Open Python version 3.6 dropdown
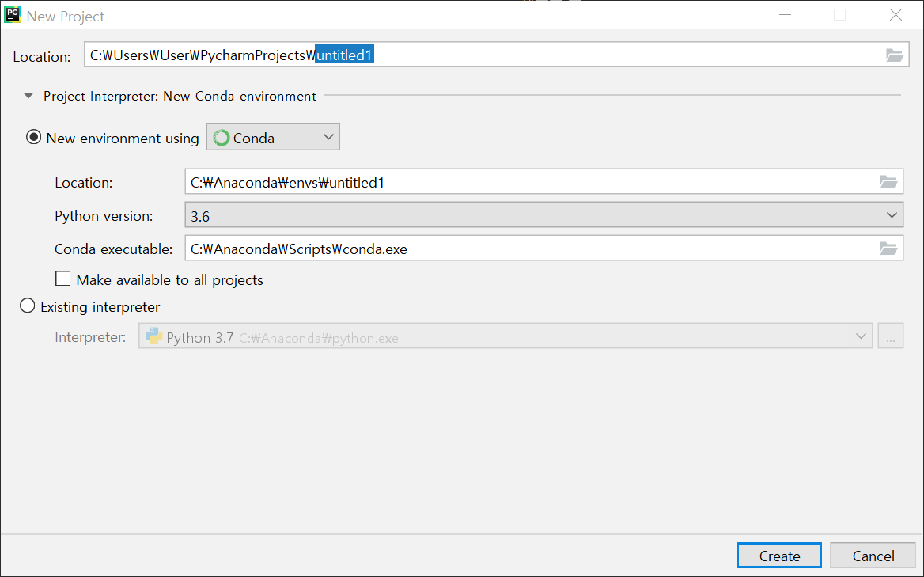924x577 pixels. (544, 215)
